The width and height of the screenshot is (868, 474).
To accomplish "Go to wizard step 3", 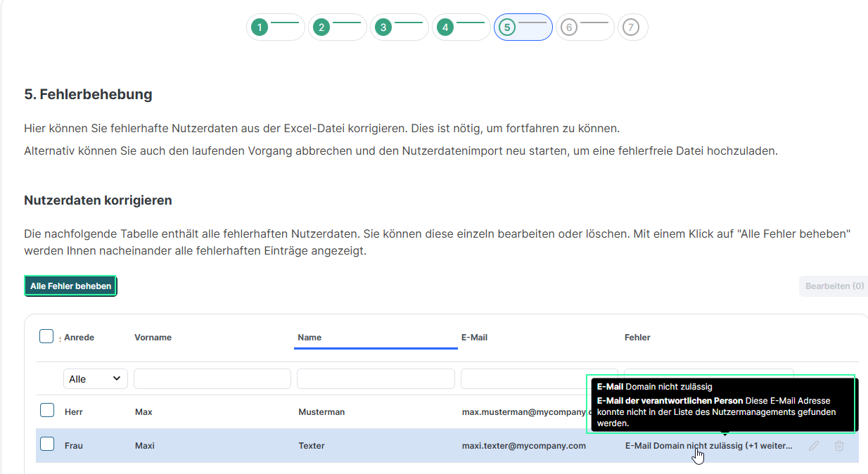I will tap(383, 27).
